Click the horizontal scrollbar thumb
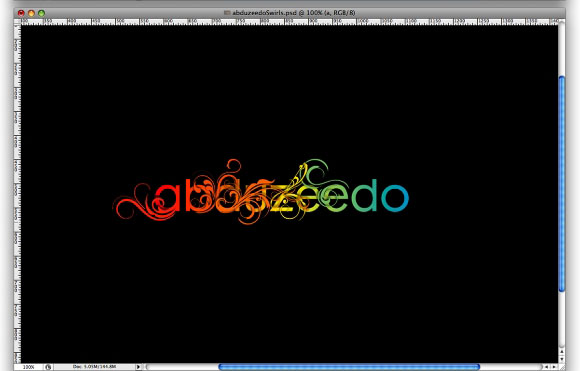 (x=349, y=367)
